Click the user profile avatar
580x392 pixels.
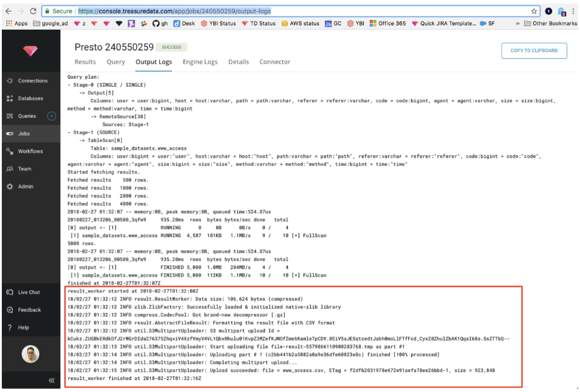pyautogui.click(x=30, y=354)
